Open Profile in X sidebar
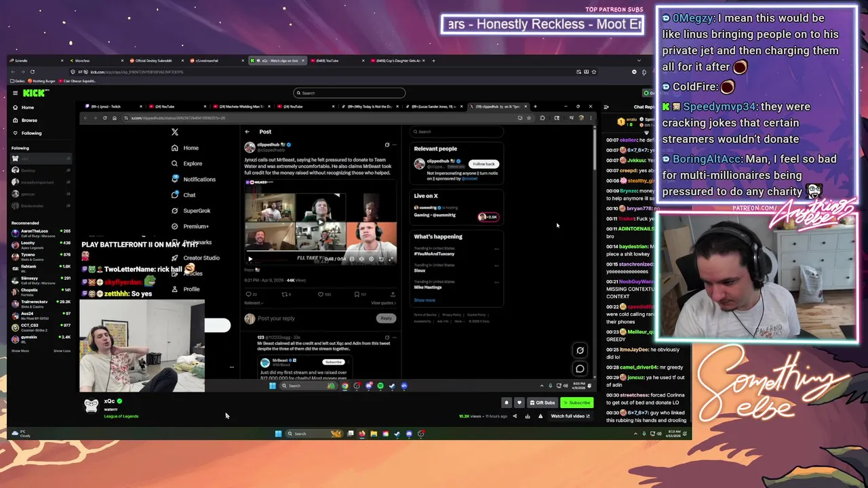868x488 pixels. [185, 289]
